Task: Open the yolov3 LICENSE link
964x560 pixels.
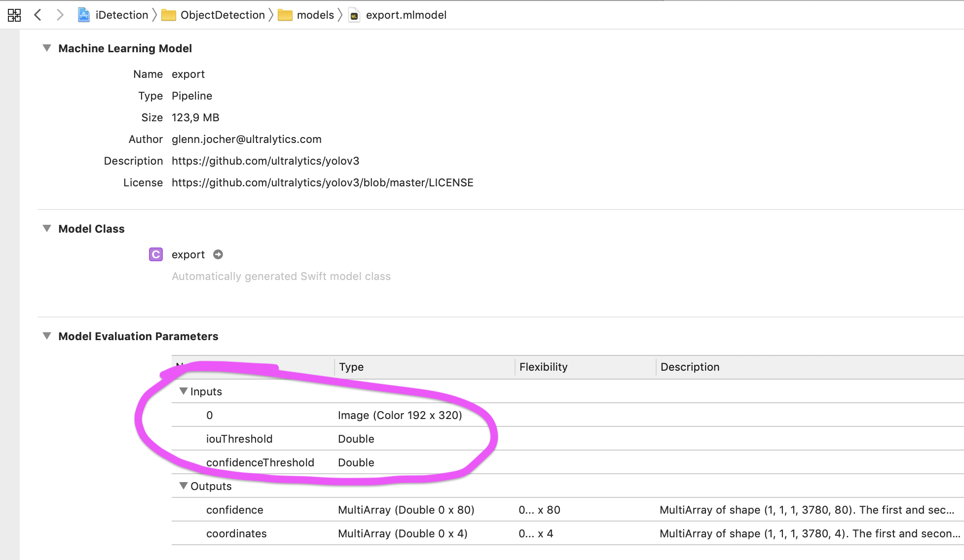Action: [x=322, y=182]
